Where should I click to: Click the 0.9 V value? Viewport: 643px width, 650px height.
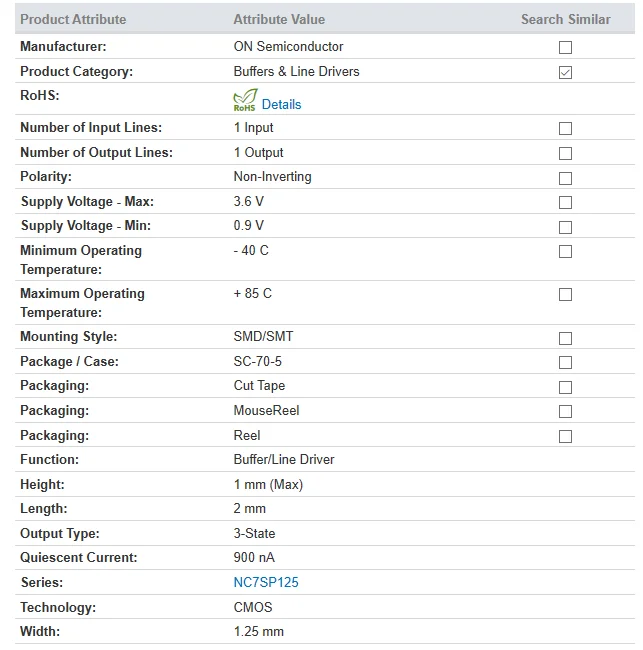pos(248,226)
